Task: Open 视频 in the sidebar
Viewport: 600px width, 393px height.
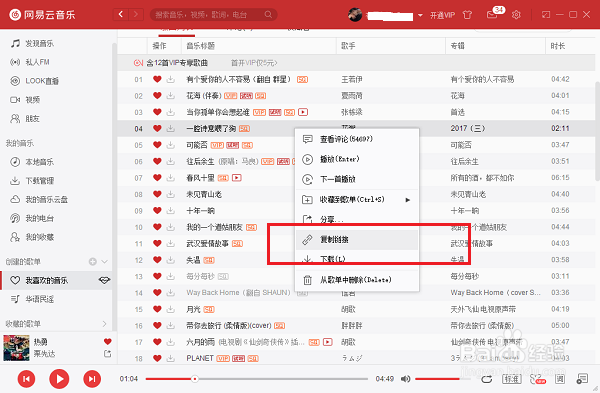Action: point(25,100)
